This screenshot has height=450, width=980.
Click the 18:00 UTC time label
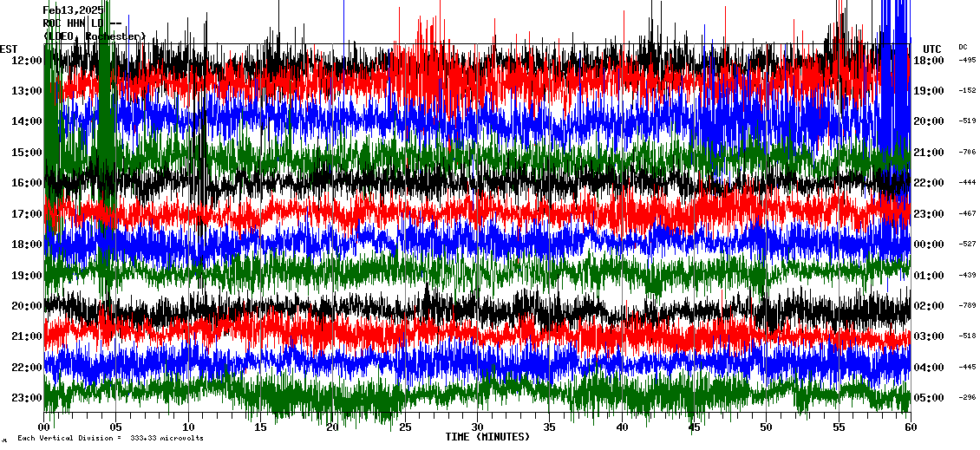[929, 61]
